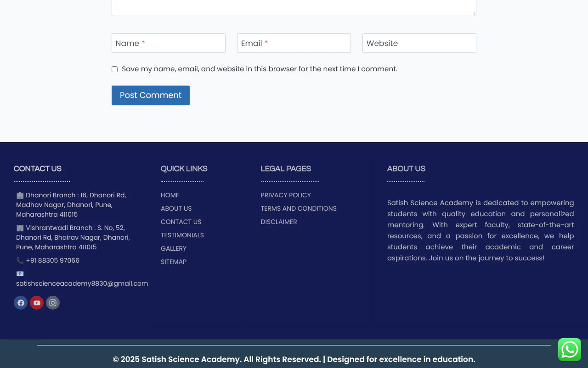Focus the Email input field

click(x=294, y=43)
